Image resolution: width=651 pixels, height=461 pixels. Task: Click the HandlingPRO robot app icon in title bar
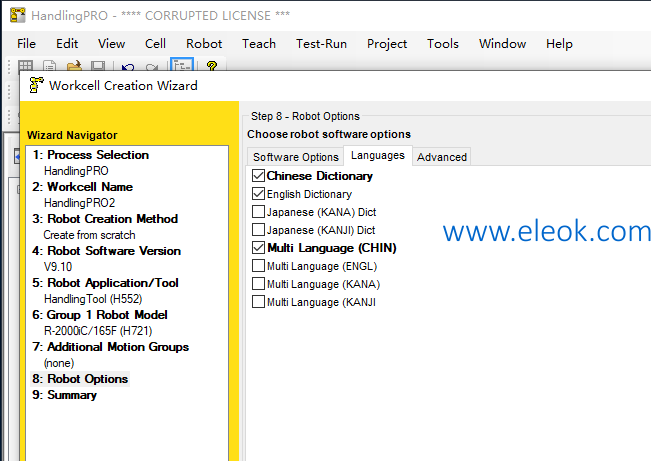coord(17,15)
